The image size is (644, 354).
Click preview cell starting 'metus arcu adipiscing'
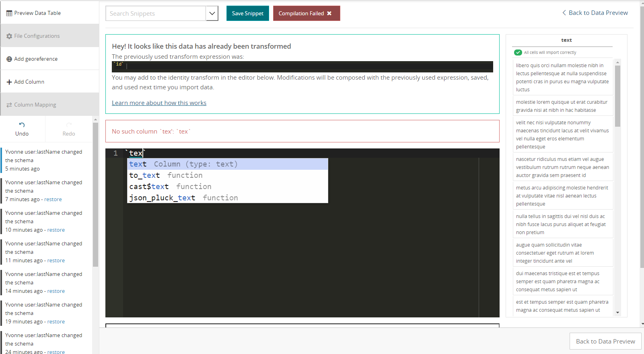pos(563,196)
